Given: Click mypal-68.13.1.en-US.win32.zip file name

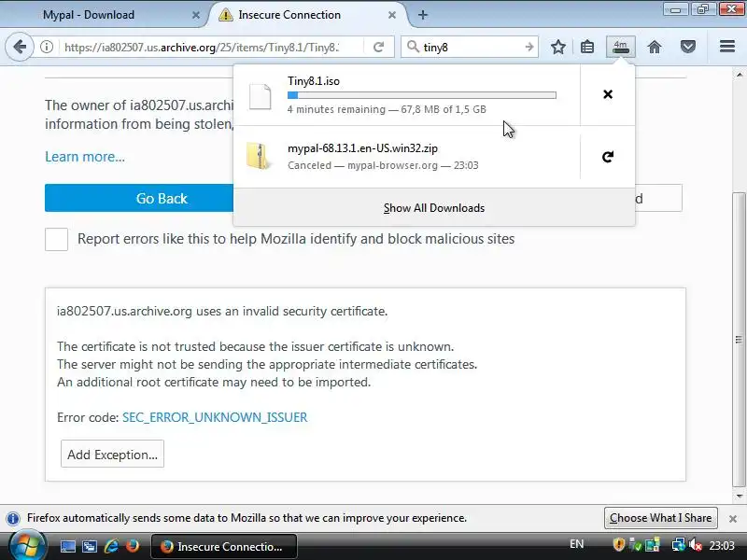Looking at the screenshot, I should (362, 148).
